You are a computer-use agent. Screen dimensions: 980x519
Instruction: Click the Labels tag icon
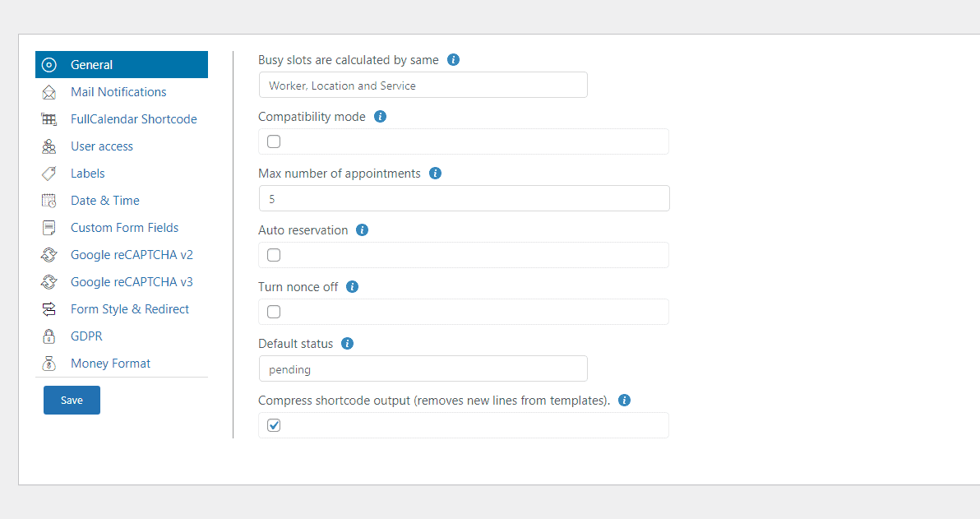(x=49, y=174)
